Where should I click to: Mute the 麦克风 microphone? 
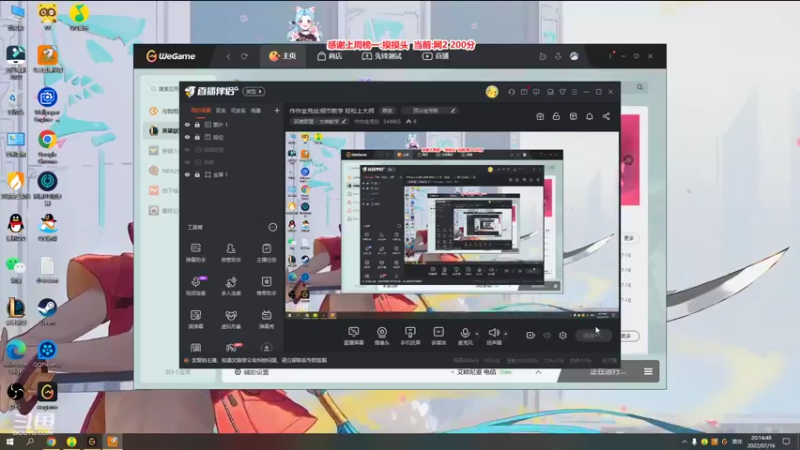tap(465, 336)
